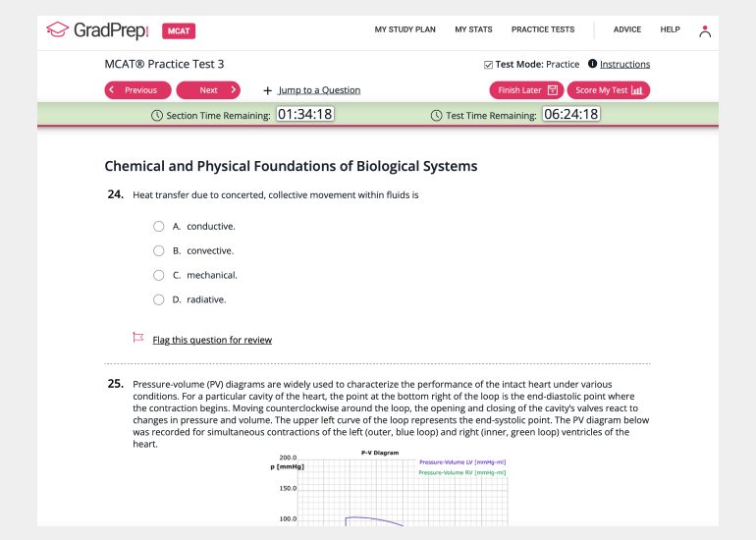This screenshot has height=540, width=756.
Task: Click Flag this question for review link
Action: tap(212, 340)
